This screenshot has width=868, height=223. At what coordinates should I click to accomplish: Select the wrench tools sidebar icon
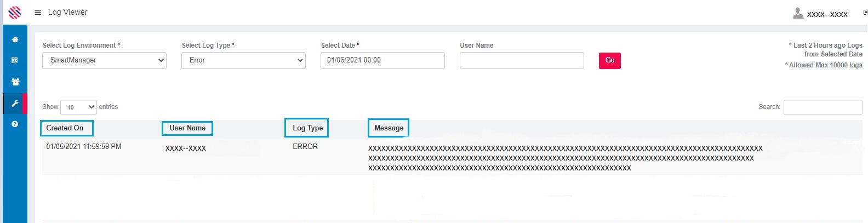coord(15,104)
